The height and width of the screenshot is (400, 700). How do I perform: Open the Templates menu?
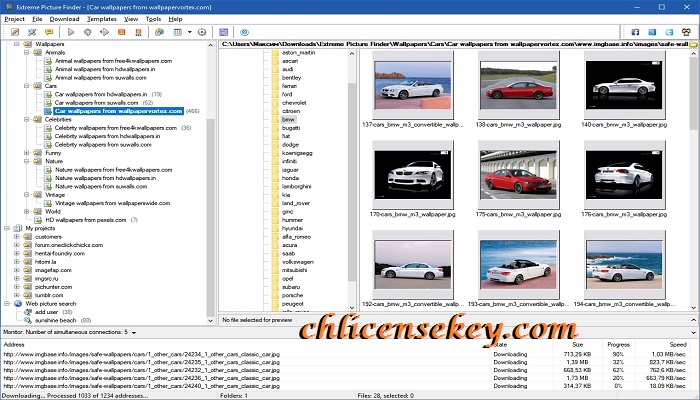(x=101, y=19)
